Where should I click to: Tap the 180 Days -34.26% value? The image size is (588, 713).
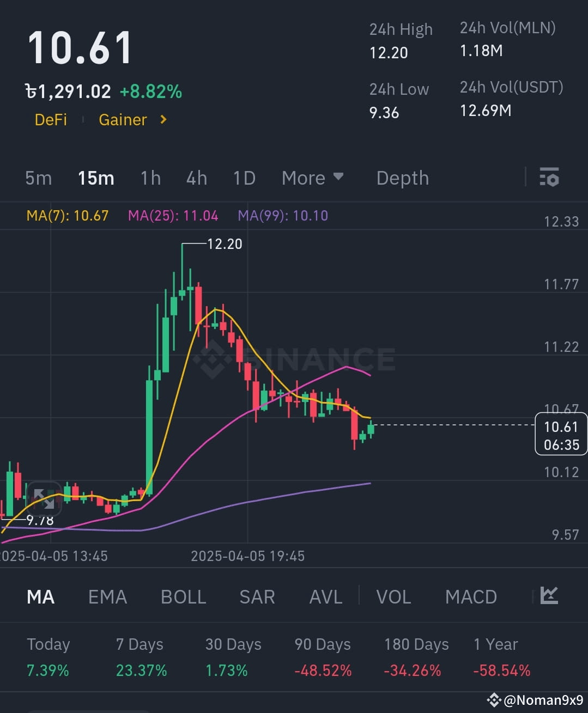point(413,671)
